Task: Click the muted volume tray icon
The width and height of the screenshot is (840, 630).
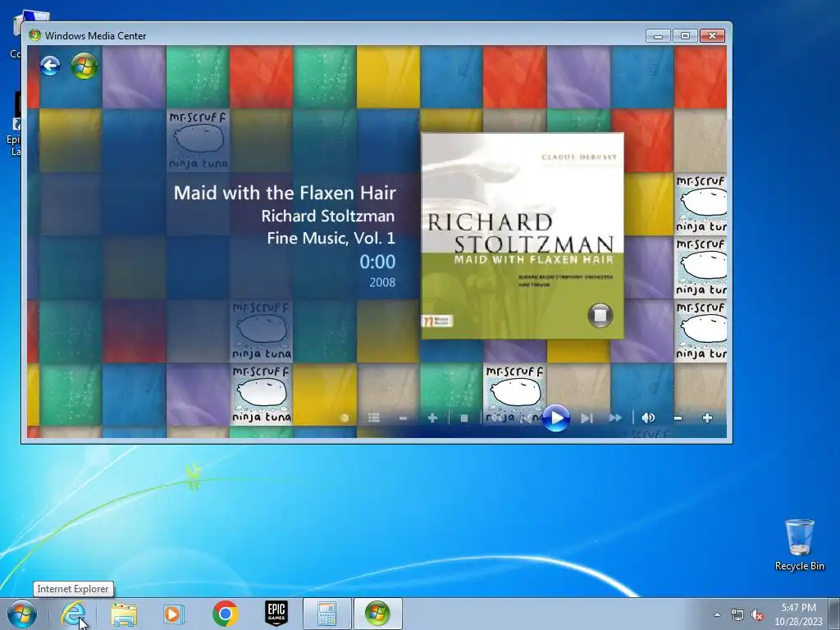Action: tap(757, 615)
